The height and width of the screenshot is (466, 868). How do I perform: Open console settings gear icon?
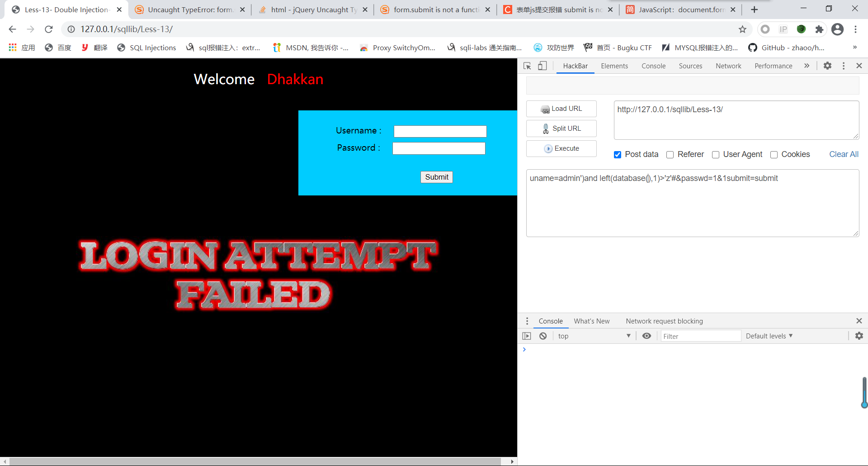(x=859, y=336)
